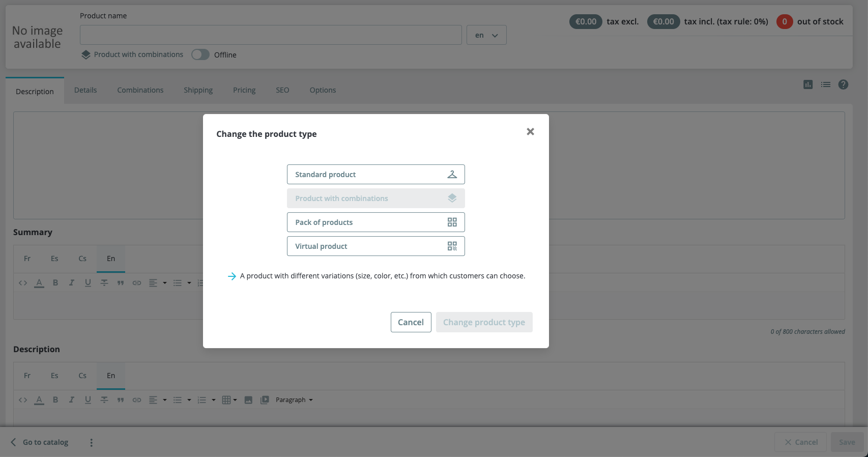Click the Product name input field
This screenshot has width=868, height=457.
pyautogui.click(x=271, y=35)
